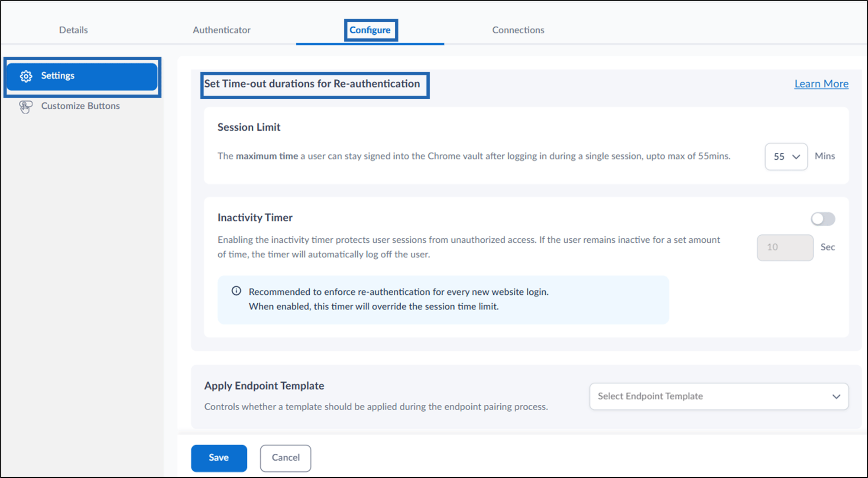Click the Inactivity Timer heading
This screenshot has width=868, height=478.
click(x=255, y=218)
